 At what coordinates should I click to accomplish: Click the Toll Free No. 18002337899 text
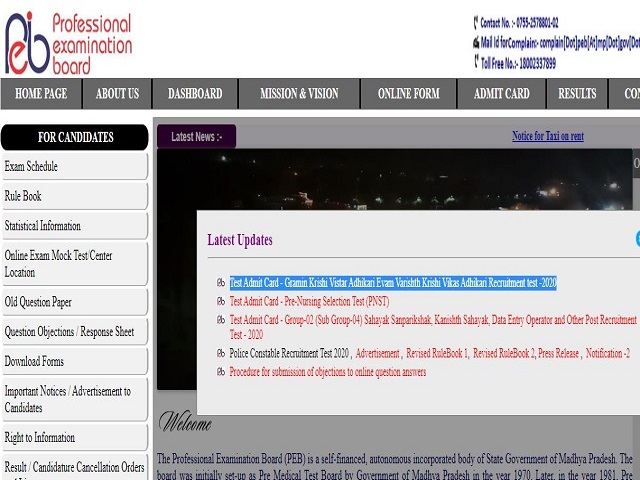[518, 63]
